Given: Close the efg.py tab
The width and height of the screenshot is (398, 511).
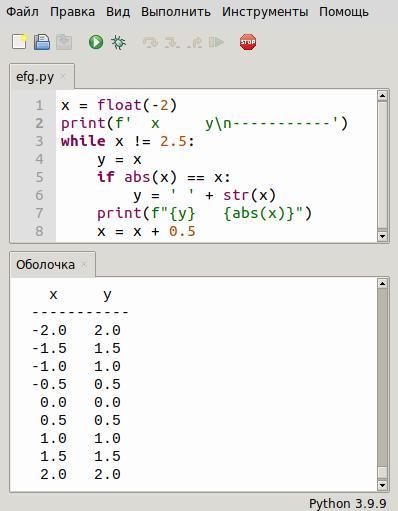Looking at the screenshot, I should point(63,77).
